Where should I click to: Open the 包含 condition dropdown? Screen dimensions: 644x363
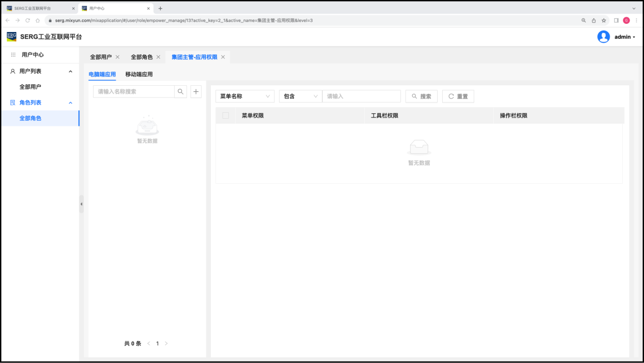coord(300,96)
